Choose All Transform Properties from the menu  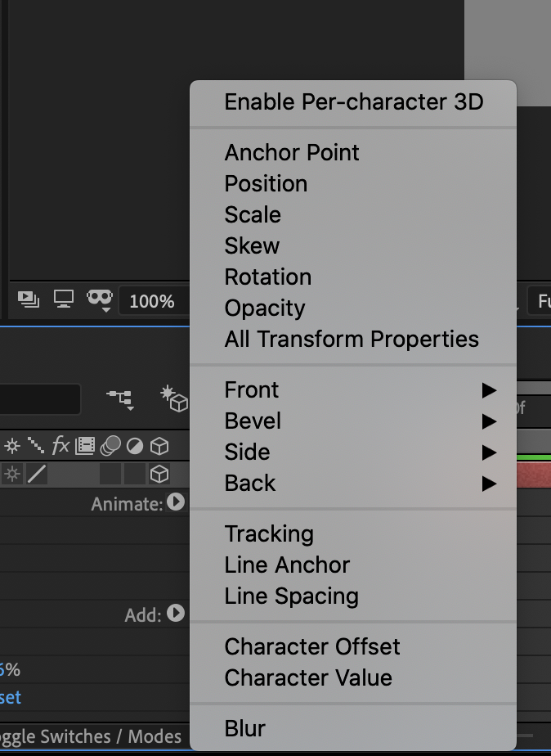352,339
